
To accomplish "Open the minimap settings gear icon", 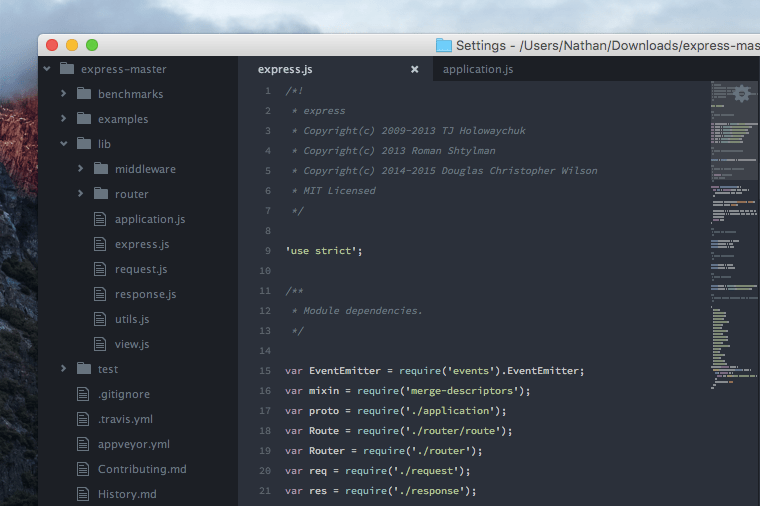I will 742,94.
